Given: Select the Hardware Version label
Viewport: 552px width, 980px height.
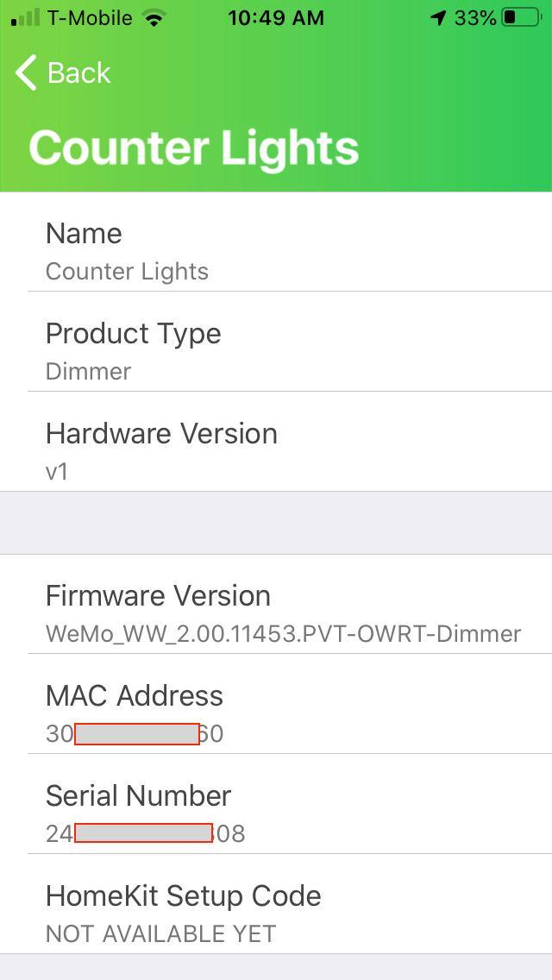Looking at the screenshot, I should [x=161, y=433].
